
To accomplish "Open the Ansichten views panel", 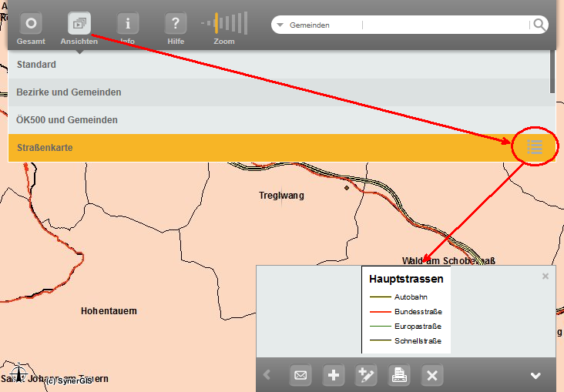I will (79, 24).
